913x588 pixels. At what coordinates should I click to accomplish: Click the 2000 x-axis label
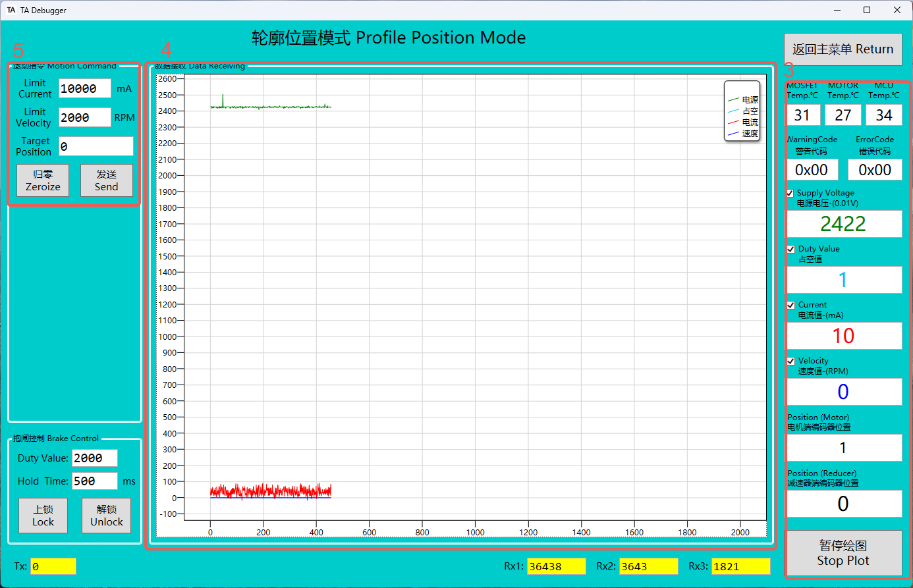click(x=740, y=532)
